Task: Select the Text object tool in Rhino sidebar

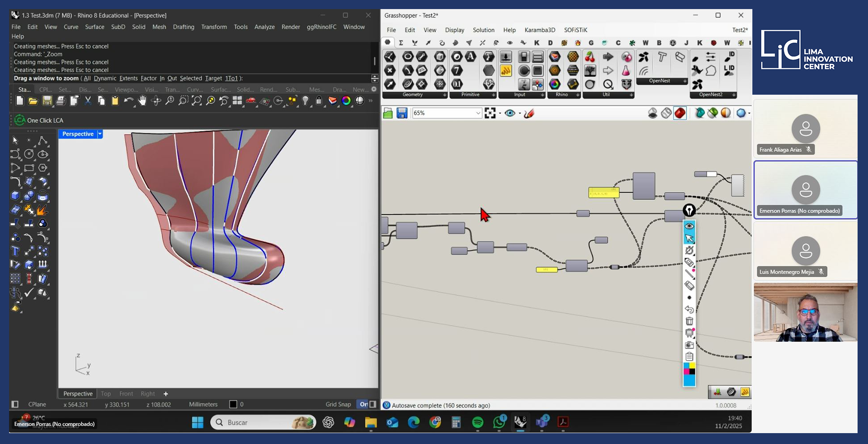Action: [x=15, y=251]
